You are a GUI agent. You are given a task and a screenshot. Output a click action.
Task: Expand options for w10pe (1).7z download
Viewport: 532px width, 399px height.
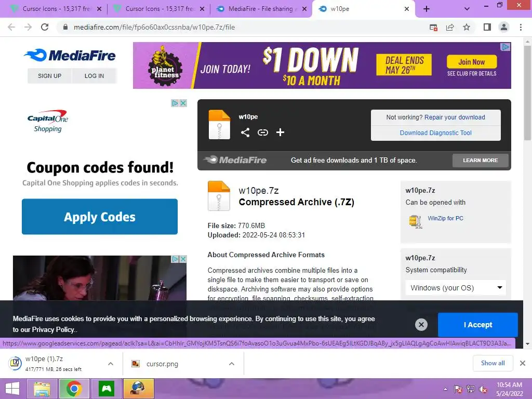click(x=111, y=364)
